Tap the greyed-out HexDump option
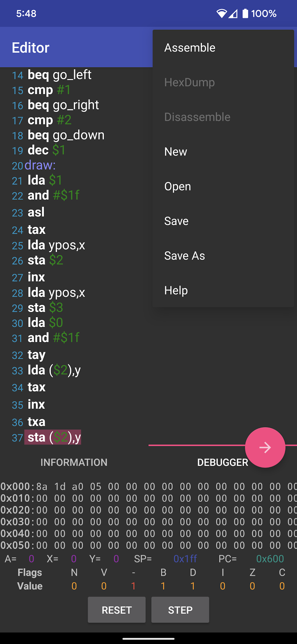 (x=190, y=82)
